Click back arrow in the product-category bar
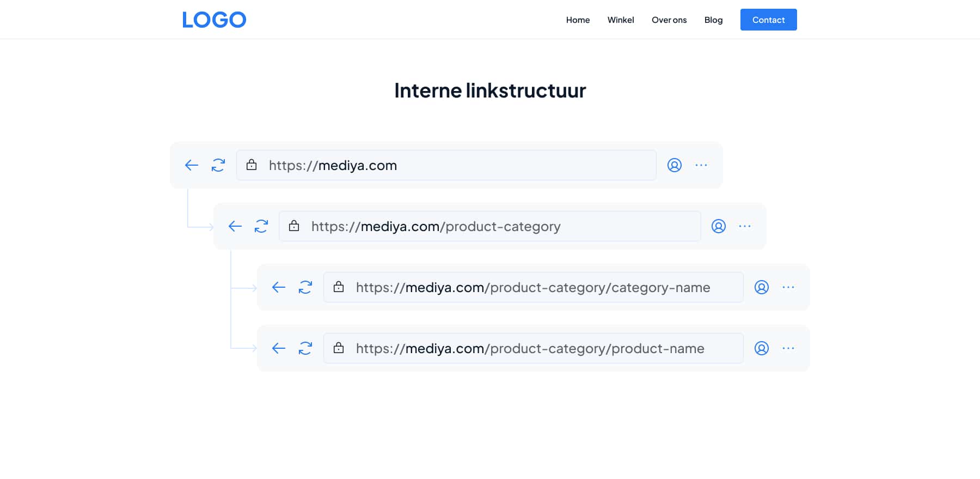 click(x=235, y=226)
